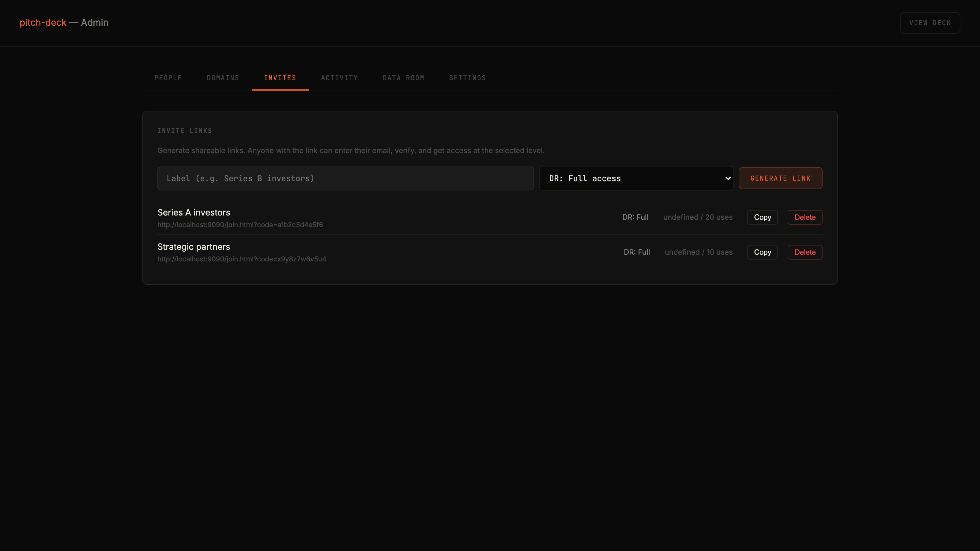This screenshot has height=551, width=980.
Task: Click the pitch-deck logo link
Action: point(43,22)
